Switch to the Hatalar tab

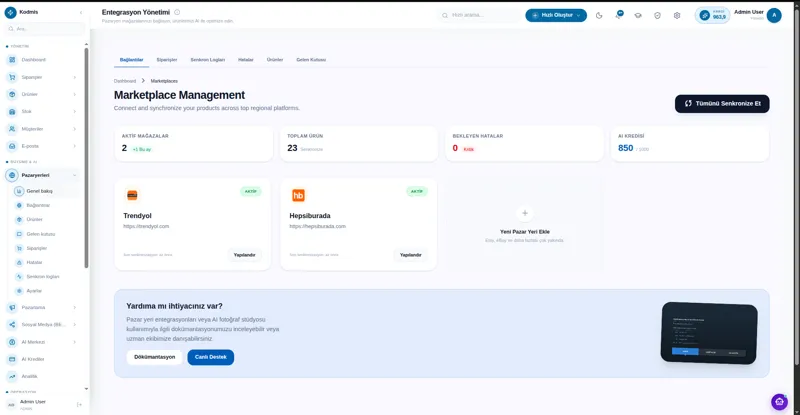245,60
